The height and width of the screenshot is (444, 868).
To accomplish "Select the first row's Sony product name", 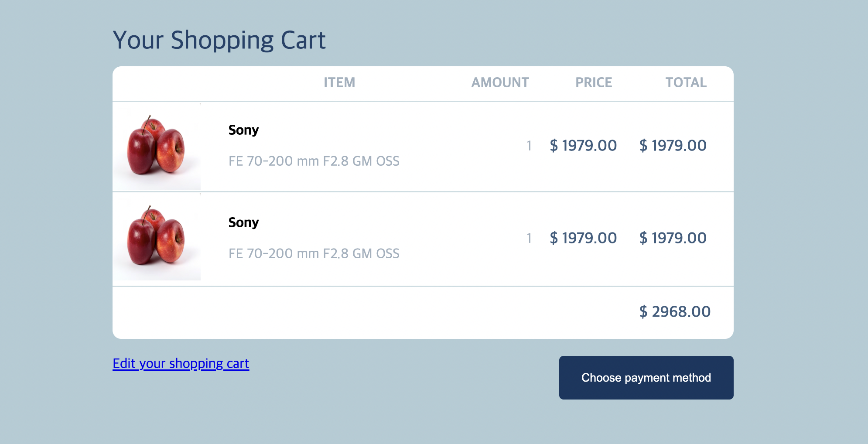I will 243,130.
